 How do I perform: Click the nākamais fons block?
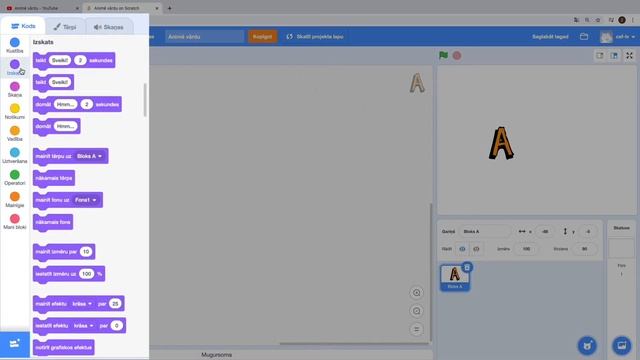click(53, 222)
